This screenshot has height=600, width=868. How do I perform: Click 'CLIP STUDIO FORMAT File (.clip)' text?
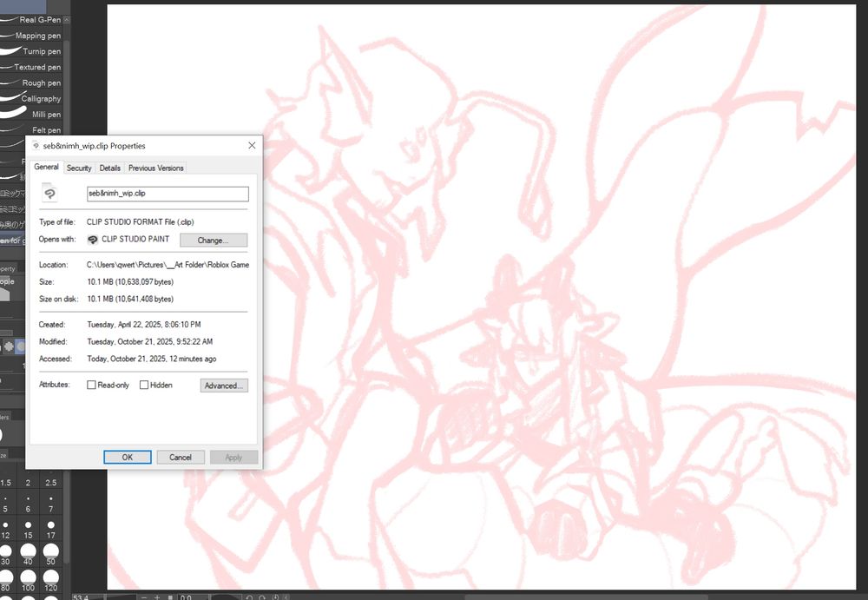coord(140,222)
